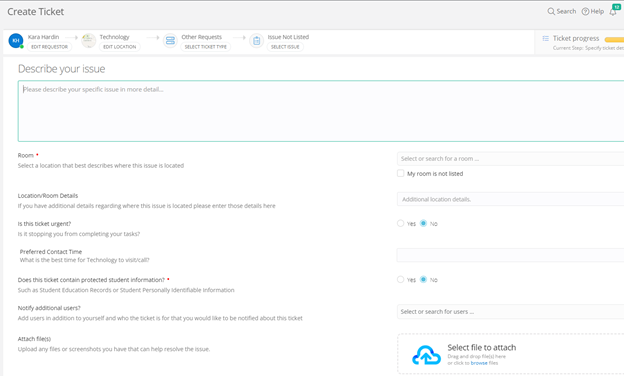Click the Other Requests ticket type icon
The width and height of the screenshot is (624, 376).
(x=170, y=41)
